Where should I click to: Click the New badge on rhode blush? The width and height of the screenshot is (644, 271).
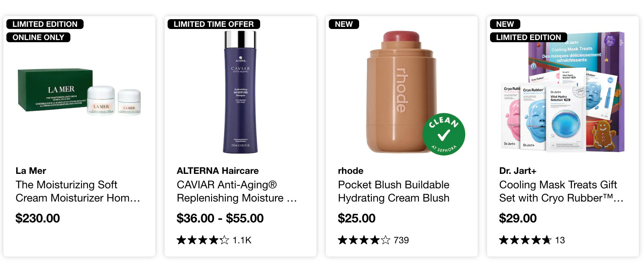344,24
